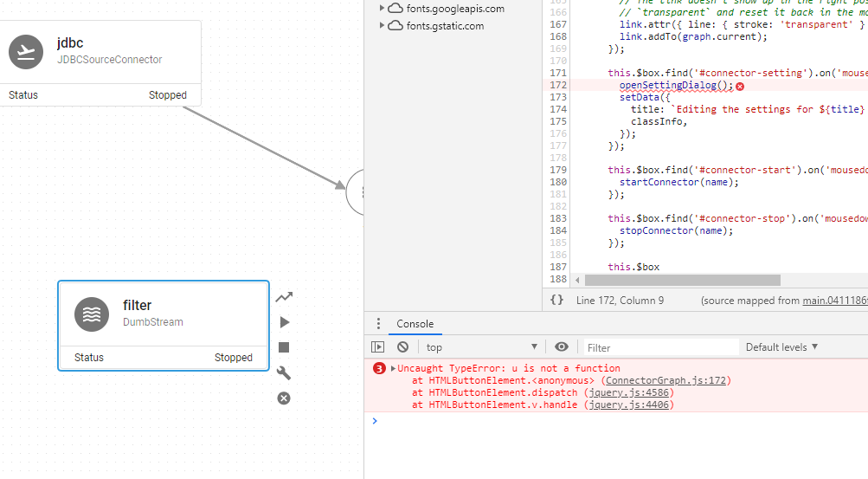868x479 pixels.
Task: Focus the console Filter input field
Action: (661, 347)
